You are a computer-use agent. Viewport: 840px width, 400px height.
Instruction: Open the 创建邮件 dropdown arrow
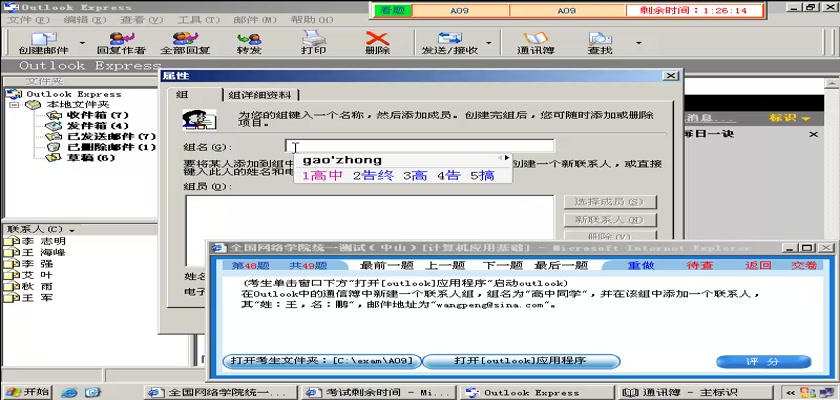pos(82,43)
